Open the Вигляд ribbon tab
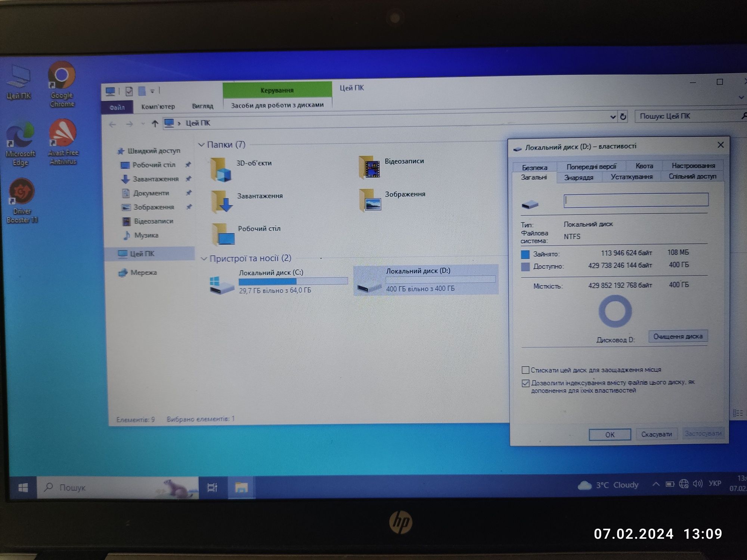The height and width of the screenshot is (560, 747). pyautogui.click(x=202, y=106)
